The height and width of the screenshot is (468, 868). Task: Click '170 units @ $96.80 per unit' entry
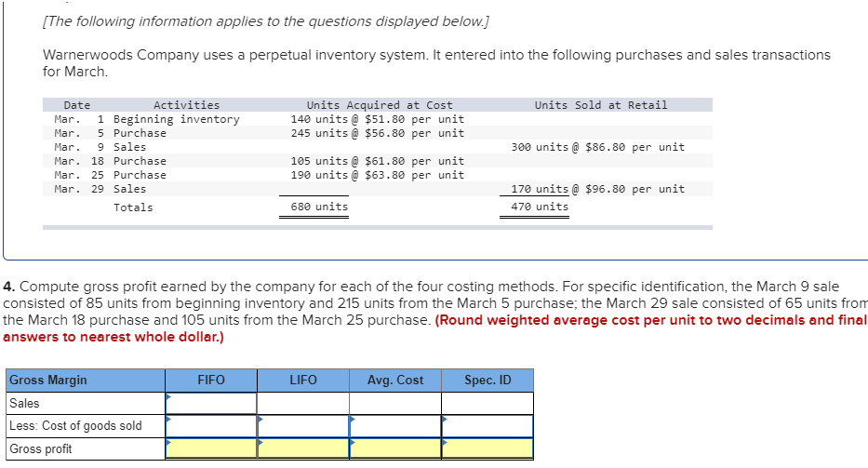598,189
